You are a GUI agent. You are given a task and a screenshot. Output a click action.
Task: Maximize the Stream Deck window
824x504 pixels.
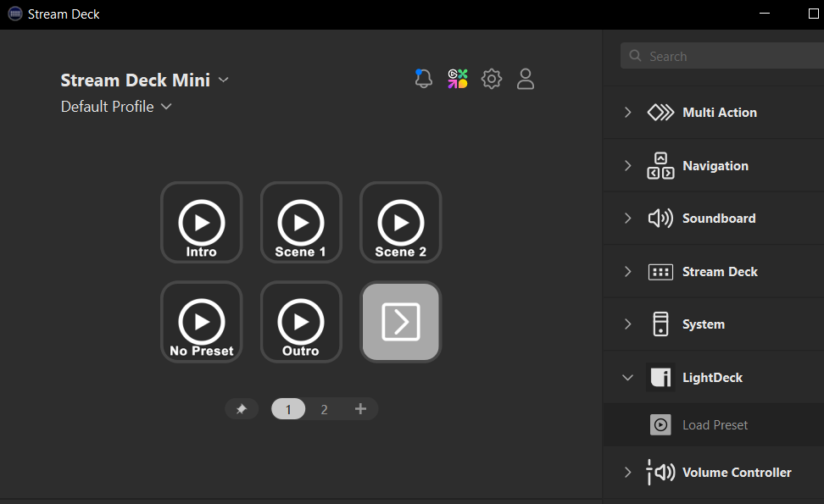[813, 14]
